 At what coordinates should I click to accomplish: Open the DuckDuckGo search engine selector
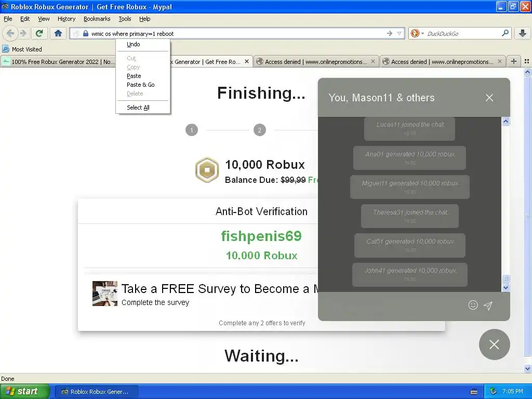pos(417,33)
